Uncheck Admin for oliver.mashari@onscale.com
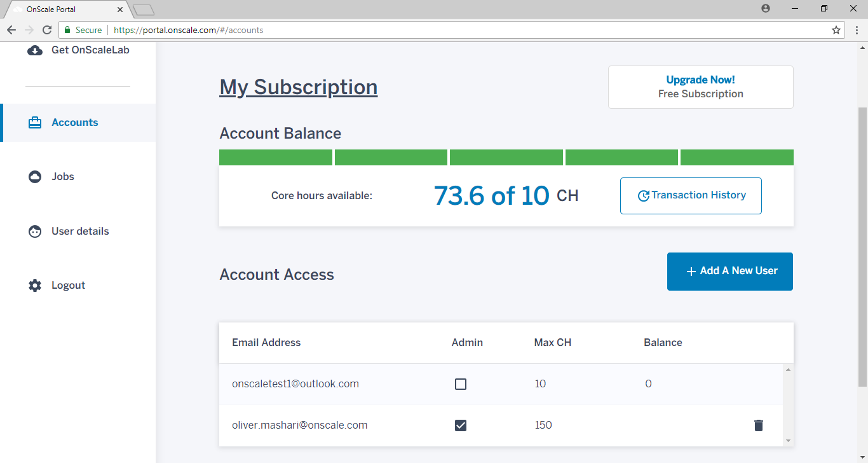The width and height of the screenshot is (868, 463). [461, 425]
